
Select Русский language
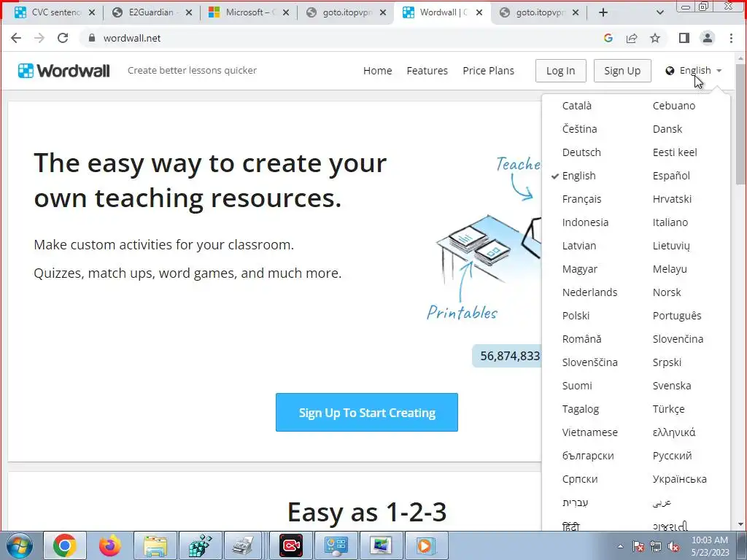[672, 456]
